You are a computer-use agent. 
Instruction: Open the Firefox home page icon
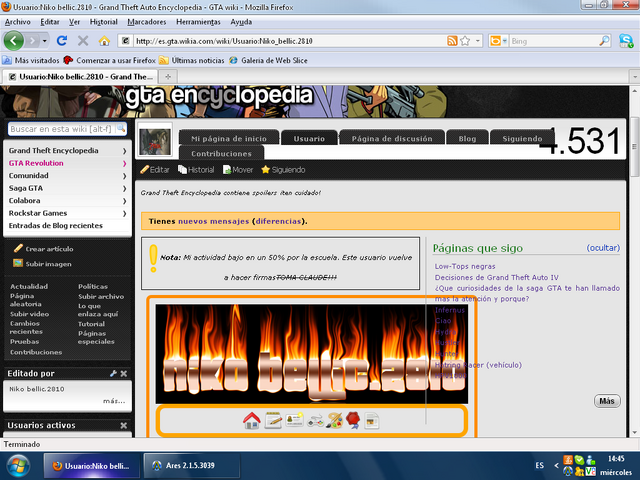point(104,41)
